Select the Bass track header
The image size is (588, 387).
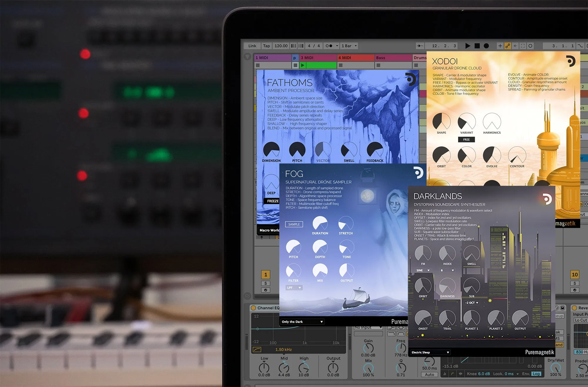point(393,58)
